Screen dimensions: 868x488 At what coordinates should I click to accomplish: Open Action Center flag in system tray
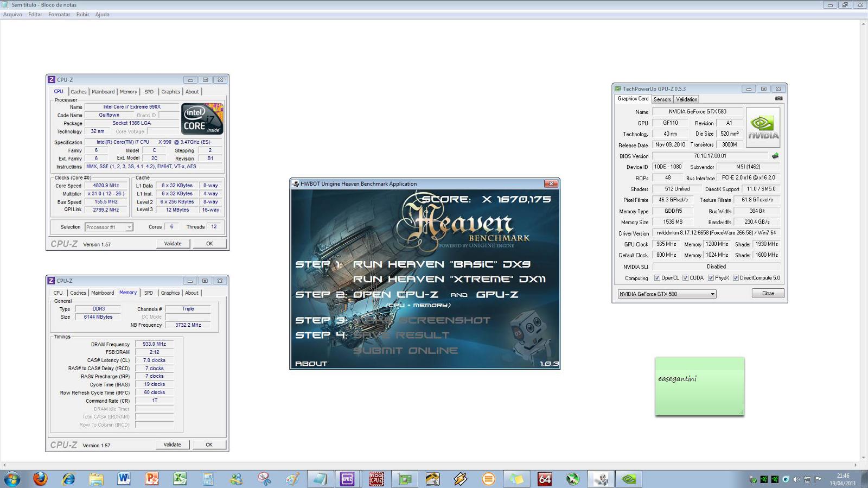point(818,479)
